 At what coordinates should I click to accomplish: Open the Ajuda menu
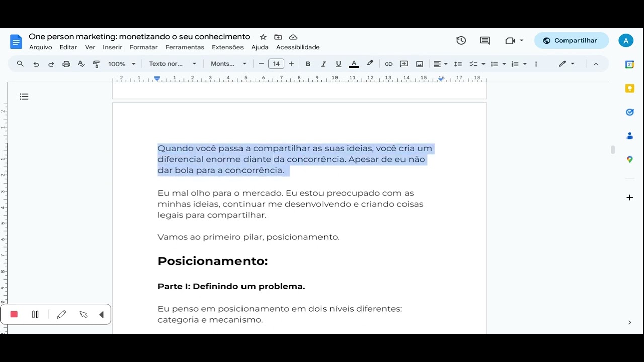click(x=260, y=47)
